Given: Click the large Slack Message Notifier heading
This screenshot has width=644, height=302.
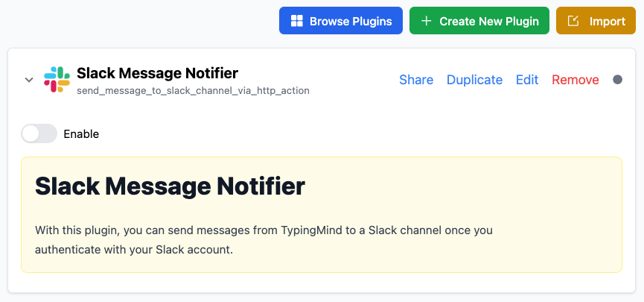Looking at the screenshot, I should pyautogui.click(x=170, y=186).
